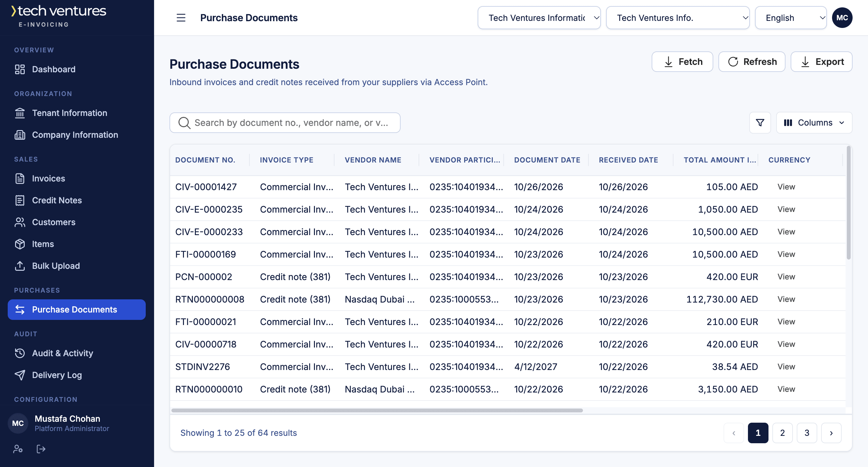Click the Bulk Upload arrow icon
The image size is (868, 467).
(x=20, y=266)
